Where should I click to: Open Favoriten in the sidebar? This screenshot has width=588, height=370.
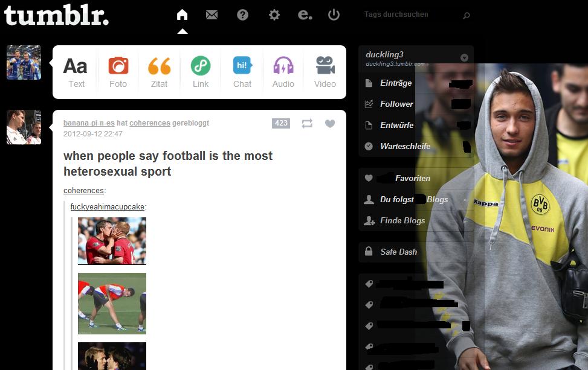click(416, 178)
